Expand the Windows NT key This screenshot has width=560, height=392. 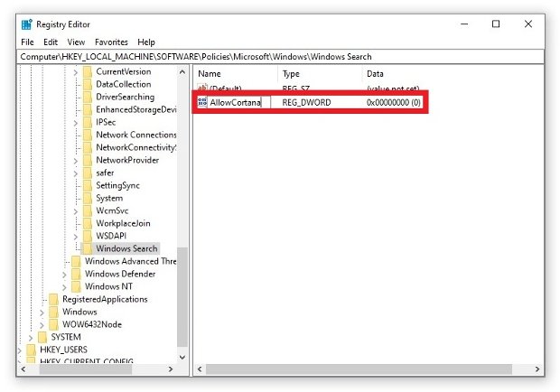pos(64,287)
